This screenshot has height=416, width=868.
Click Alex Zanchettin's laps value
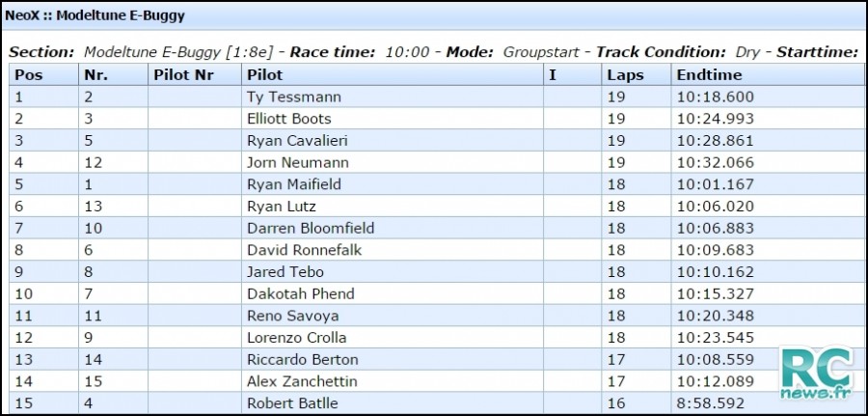pos(616,381)
